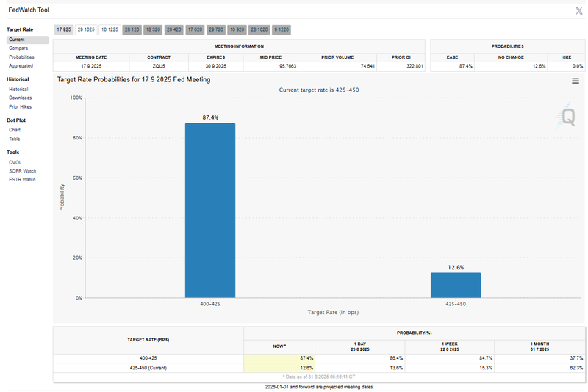The image size is (588, 392).
Task: Launch the CVOL tool
Action: [15, 161]
